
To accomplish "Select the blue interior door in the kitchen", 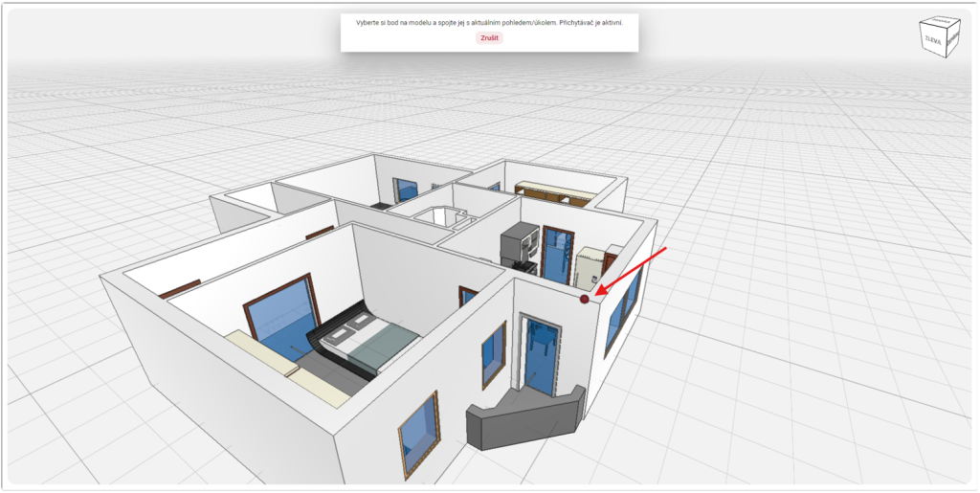I will (x=554, y=254).
